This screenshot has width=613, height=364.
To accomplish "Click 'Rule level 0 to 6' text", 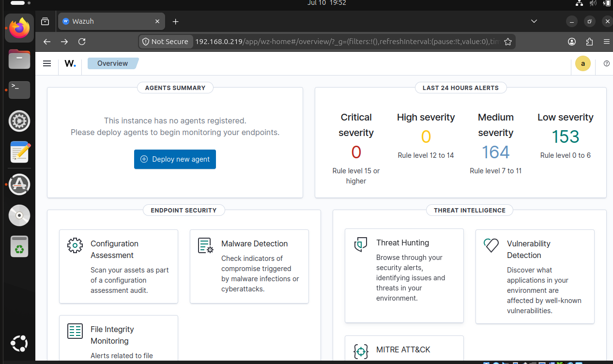I will (566, 155).
